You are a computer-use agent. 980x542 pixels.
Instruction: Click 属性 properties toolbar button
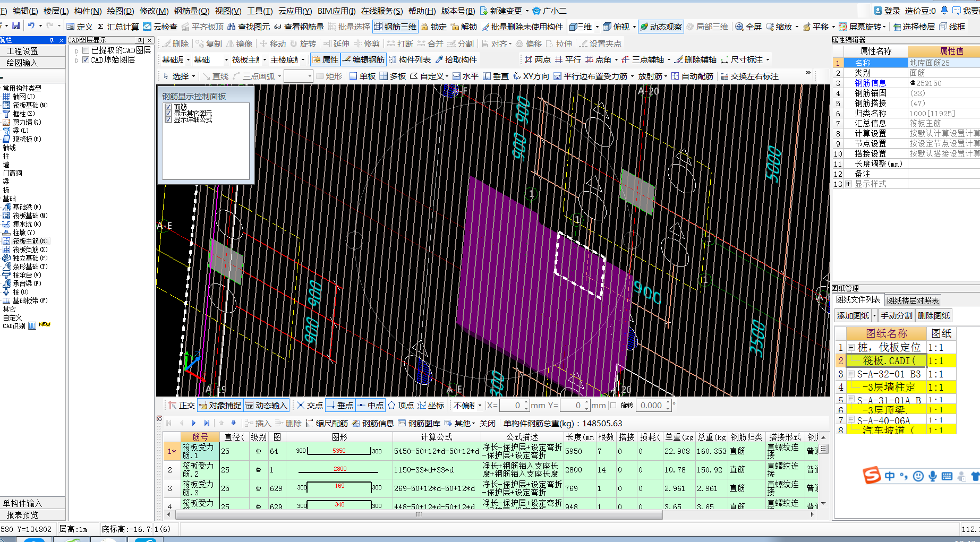[x=325, y=59]
